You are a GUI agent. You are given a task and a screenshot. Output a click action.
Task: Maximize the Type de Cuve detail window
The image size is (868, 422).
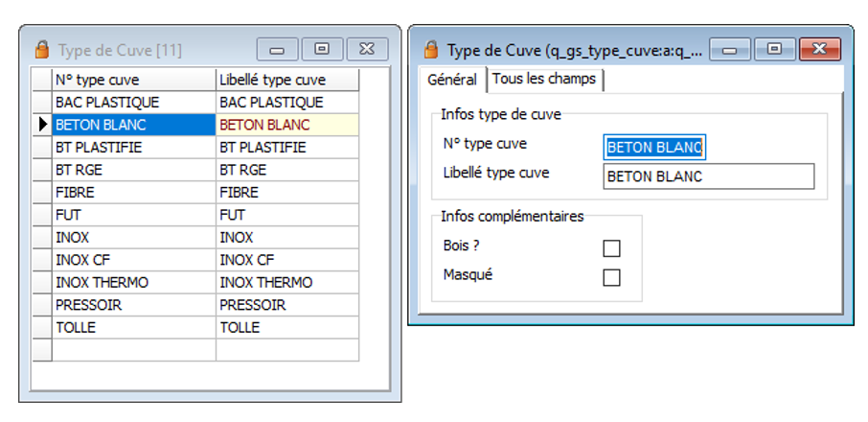774,49
